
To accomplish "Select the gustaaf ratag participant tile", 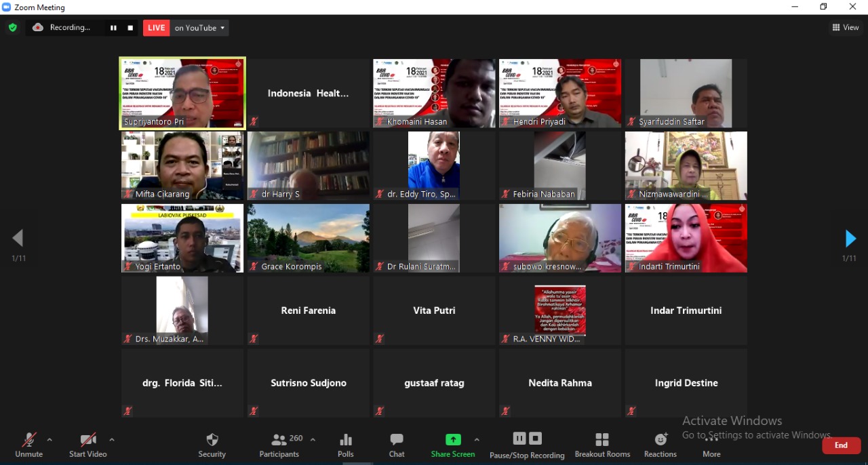I will coord(435,383).
